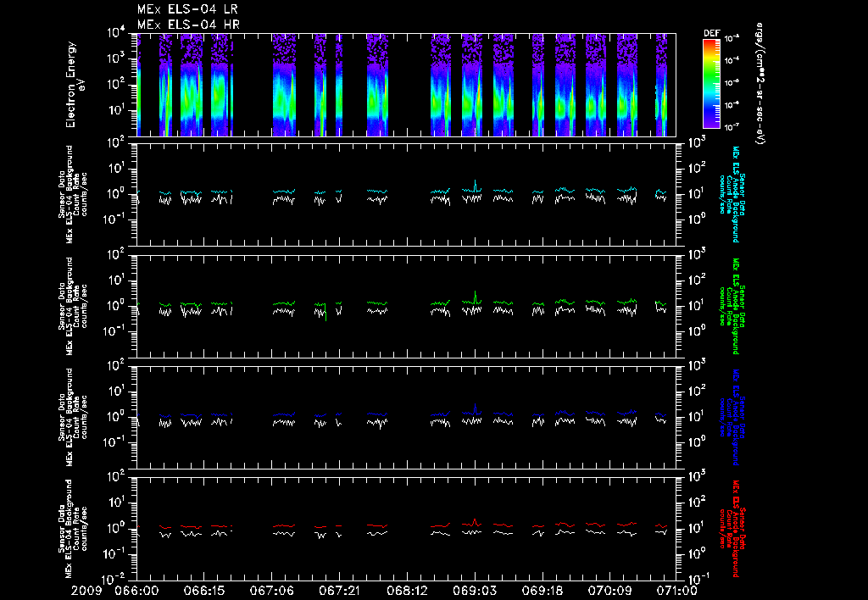Click the "070:09" time axis tick label
The width and height of the screenshot is (868, 600).
pos(610,591)
